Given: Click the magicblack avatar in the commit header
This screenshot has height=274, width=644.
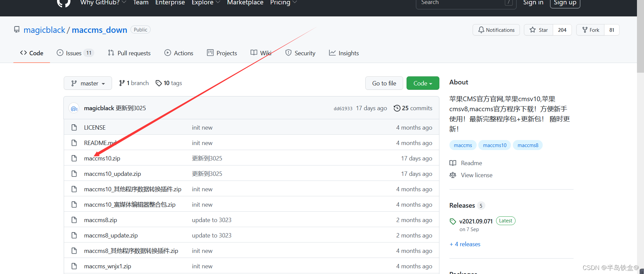Looking at the screenshot, I should click(74, 108).
